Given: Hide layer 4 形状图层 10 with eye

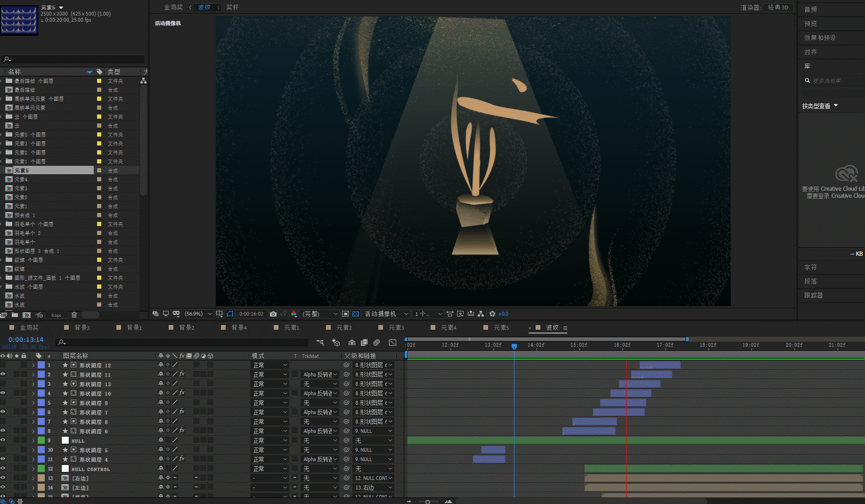Looking at the screenshot, I should pyautogui.click(x=3, y=393).
